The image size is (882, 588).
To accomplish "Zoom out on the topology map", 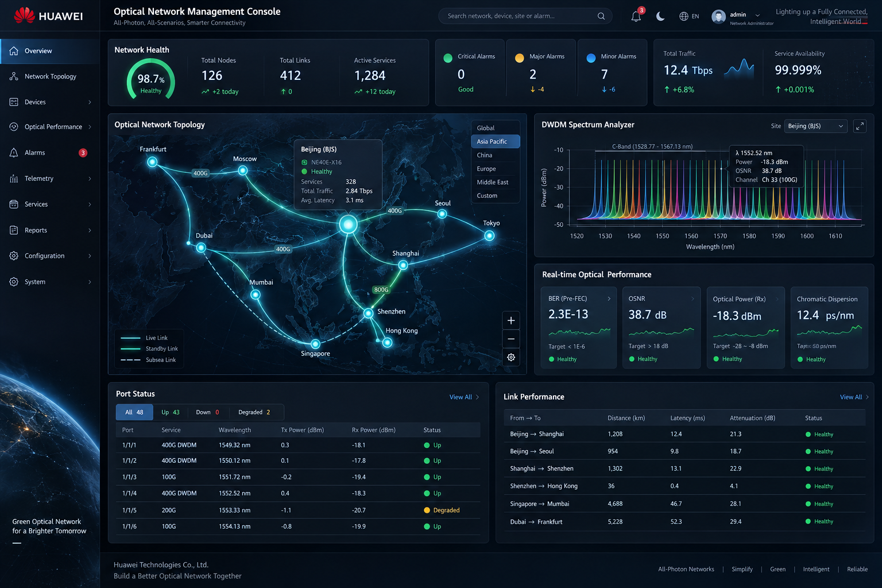I will 511,339.
